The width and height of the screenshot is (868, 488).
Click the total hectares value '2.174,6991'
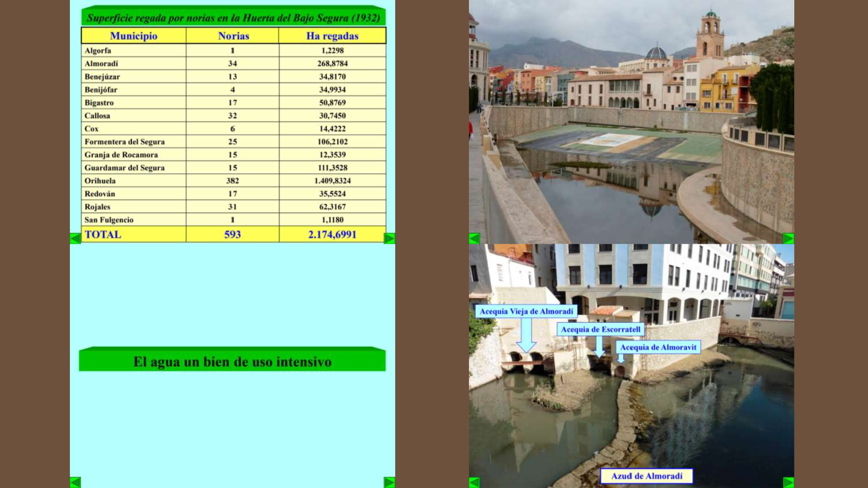point(333,234)
